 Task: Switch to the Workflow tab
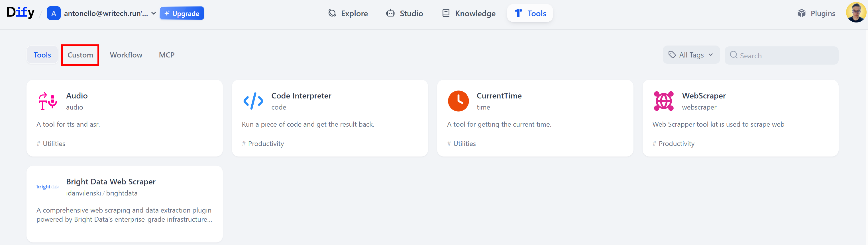coord(126,55)
